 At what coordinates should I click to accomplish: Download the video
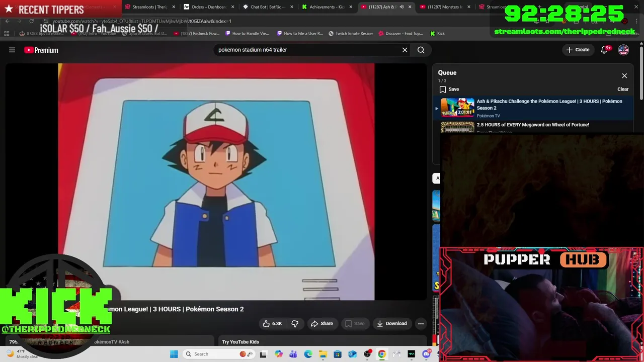[x=391, y=323]
